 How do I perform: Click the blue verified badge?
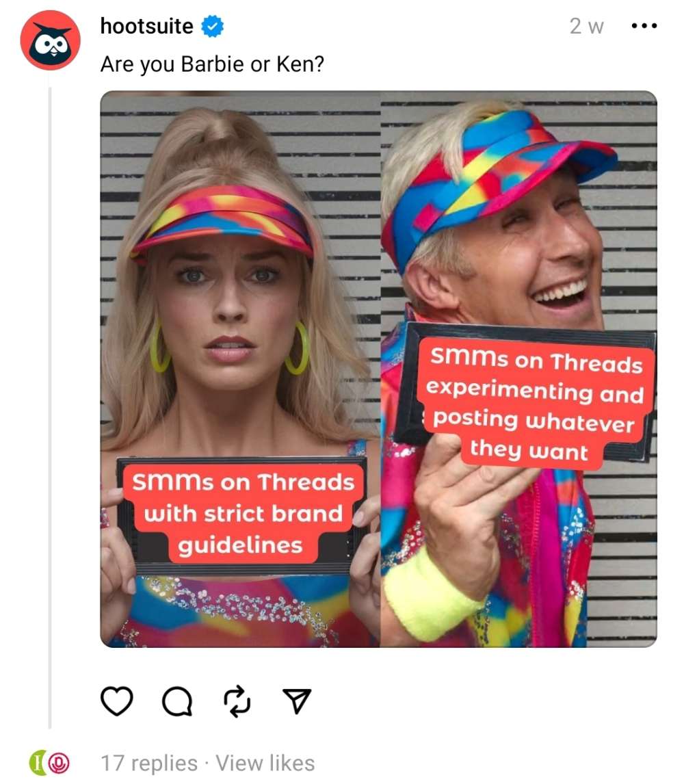213,27
